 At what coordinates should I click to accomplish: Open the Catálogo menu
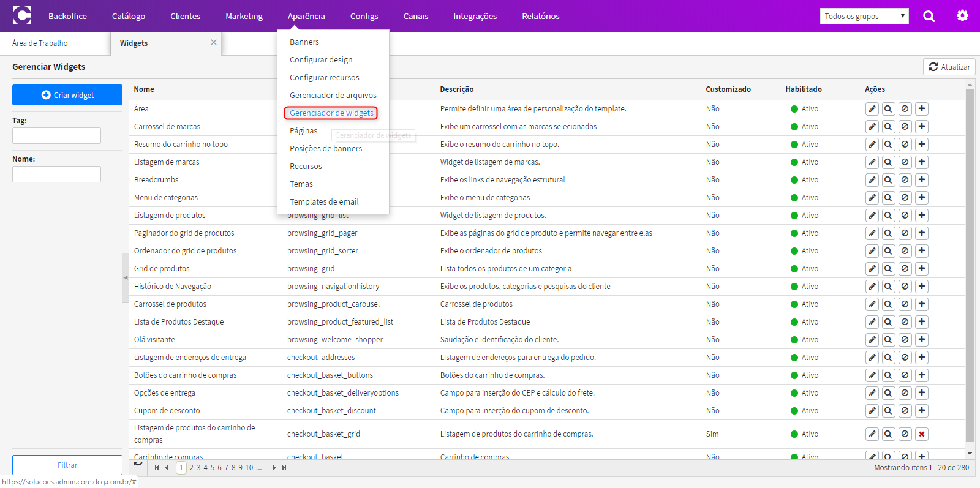tap(129, 16)
